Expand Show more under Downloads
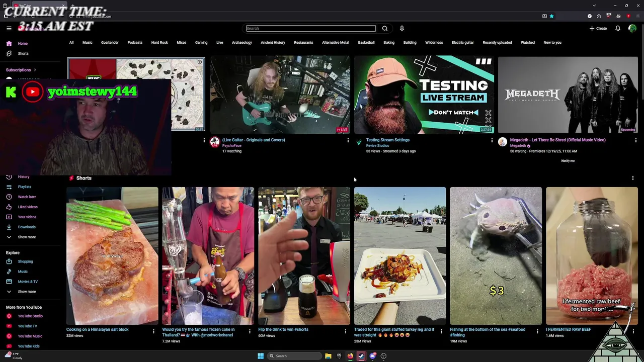Image resolution: width=644 pixels, height=362 pixels. (x=27, y=237)
